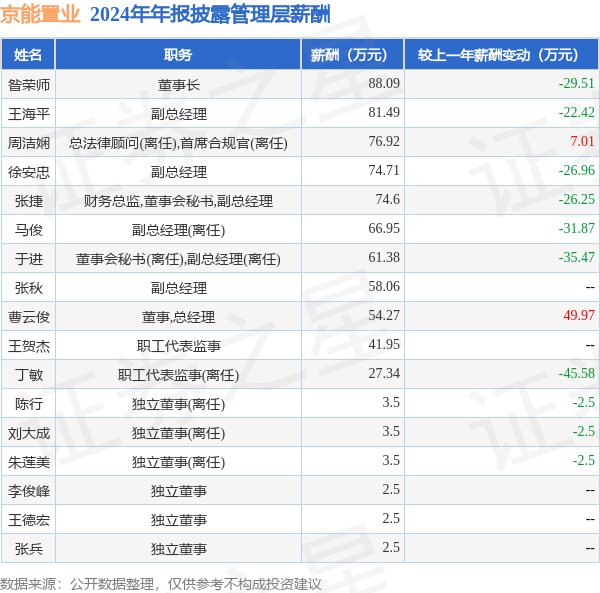Click salary value 88.09
Image resolution: width=600 pixels, height=593 pixels.
pyautogui.click(x=384, y=83)
